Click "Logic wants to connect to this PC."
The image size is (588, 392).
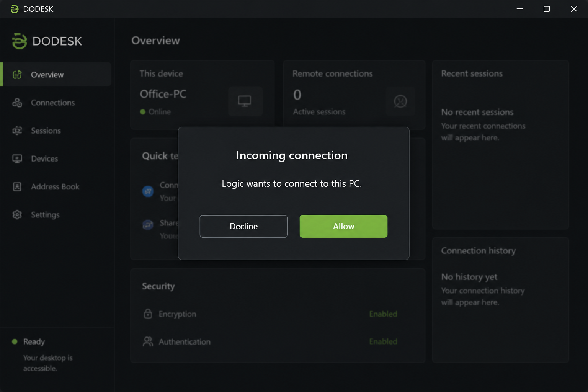[292, 184]
